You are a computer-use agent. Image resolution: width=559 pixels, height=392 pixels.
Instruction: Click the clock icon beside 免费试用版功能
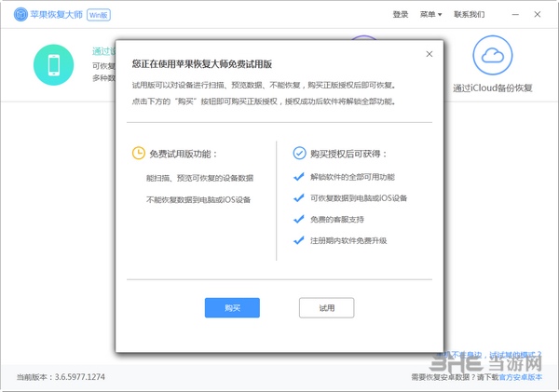pos(138,154)
